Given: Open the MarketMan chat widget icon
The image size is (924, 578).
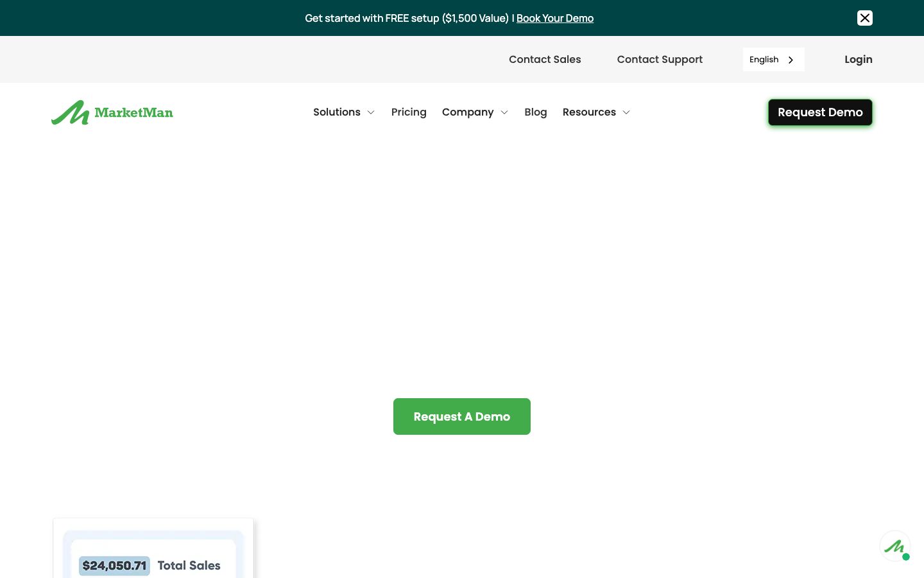Looking at the screenshot, I should [895, 547].
